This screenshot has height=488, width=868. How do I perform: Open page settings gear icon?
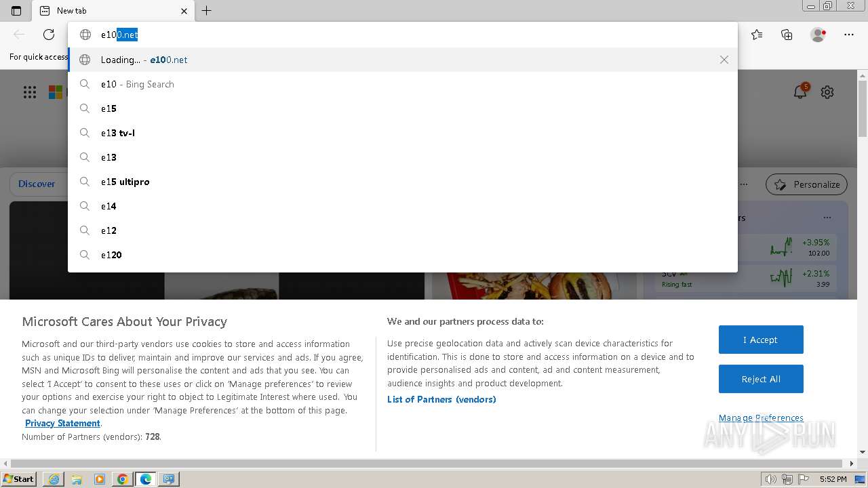coord(827,92)
